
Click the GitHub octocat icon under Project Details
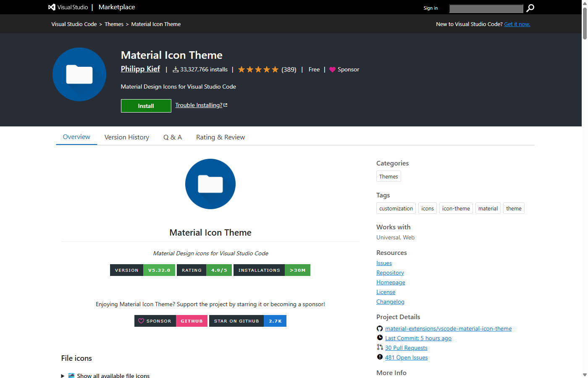click(379, 328)
